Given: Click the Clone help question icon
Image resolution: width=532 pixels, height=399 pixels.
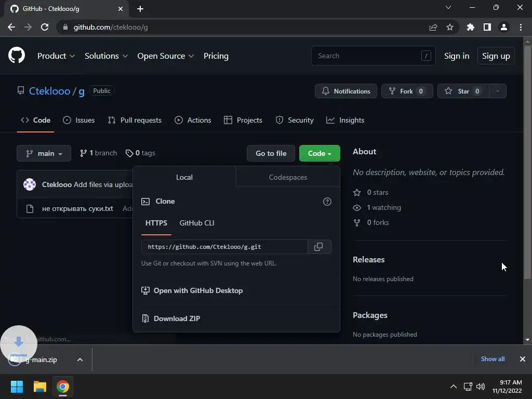Looking at the screenshot, I should tap(327, 202).
